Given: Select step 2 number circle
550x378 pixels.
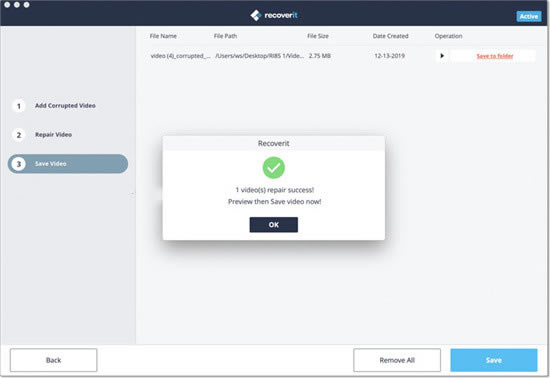Looking at the screenshot, I should click(x=19, y=135).
